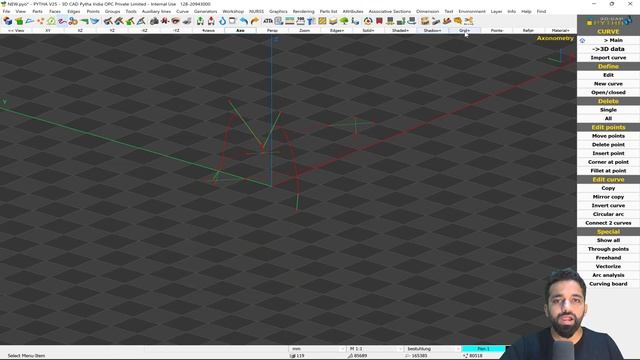The width and height of the screenshot is (640, 360).
Task: Click the ATK text toolbar icon
Action: coord(268,21)
